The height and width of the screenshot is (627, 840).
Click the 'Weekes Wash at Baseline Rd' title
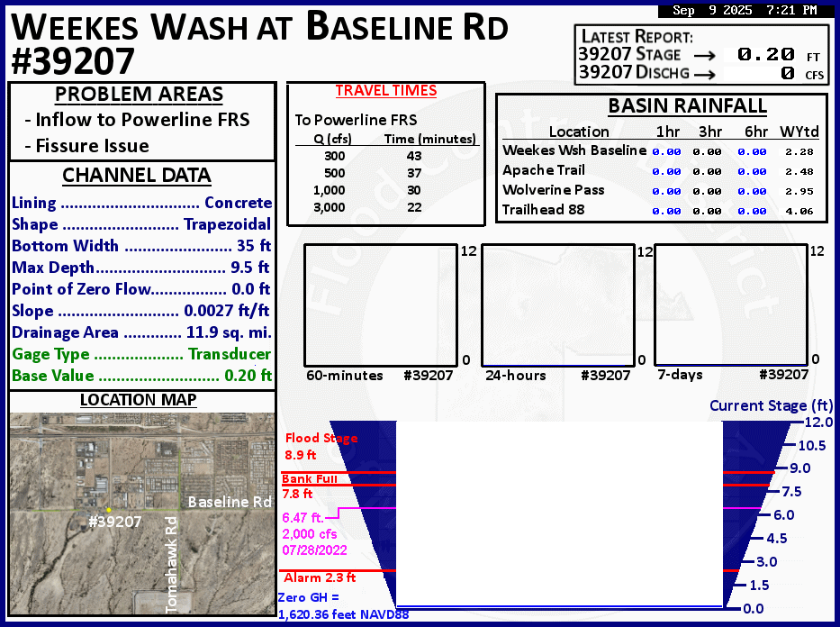click(260, 27)
